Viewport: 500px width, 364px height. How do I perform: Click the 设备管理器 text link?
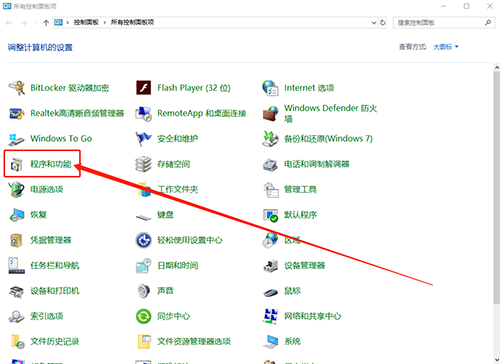tap(304, 266)
